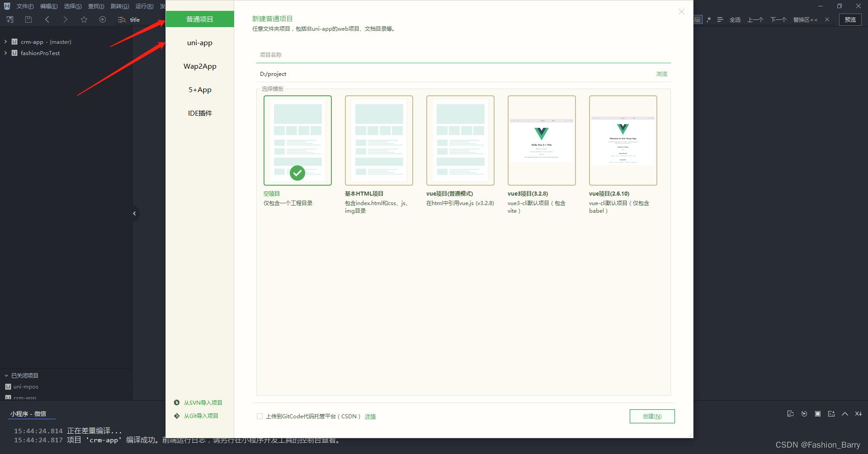
Task: Click the back navigation arrow icon
Action: (47, 19)
